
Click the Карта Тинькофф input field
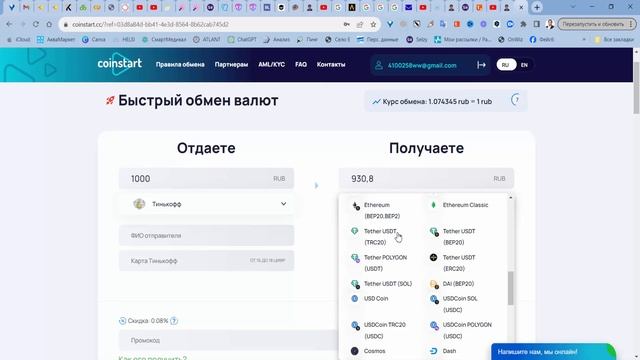[x=207, y=260]
